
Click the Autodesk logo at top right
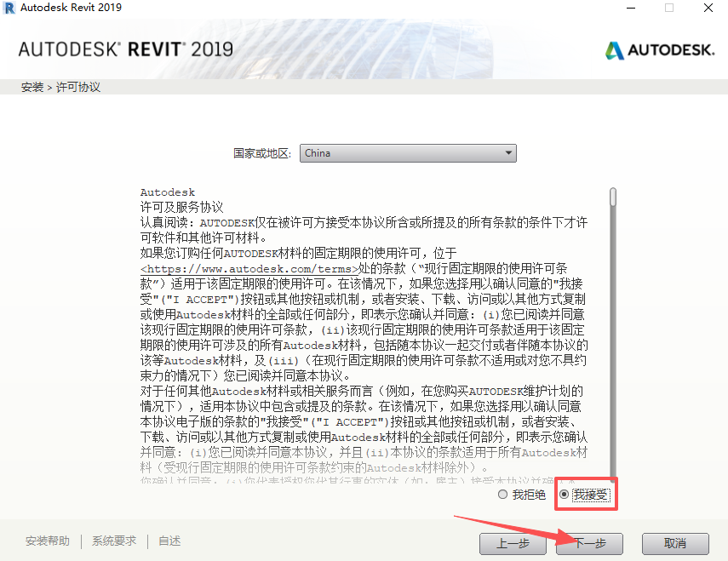pyautogui.click(x=660, y=49)
